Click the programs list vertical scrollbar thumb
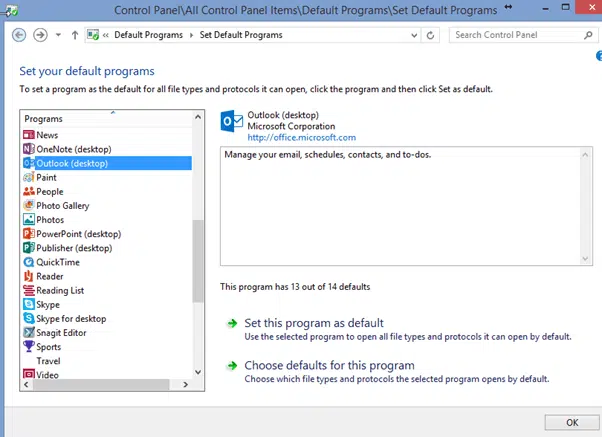 pos(198,261)
